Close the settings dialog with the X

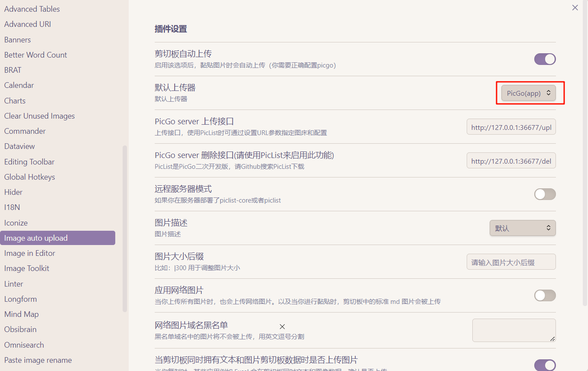pos(575,8)
